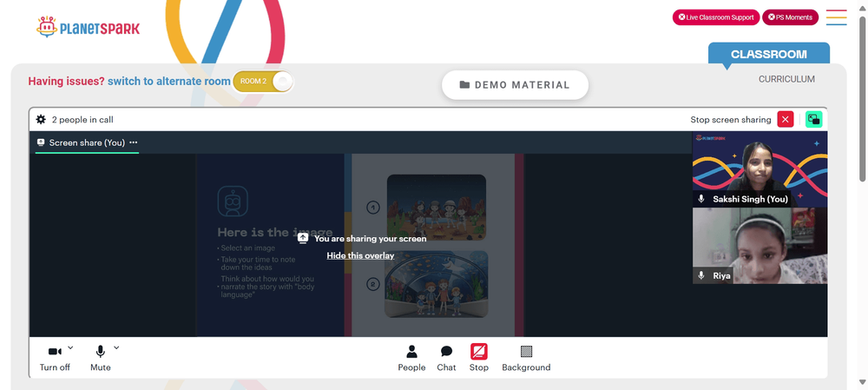Select Riya video tile
Screen dimensions: 868x390
pyautogui.click(x=759, y=246)
